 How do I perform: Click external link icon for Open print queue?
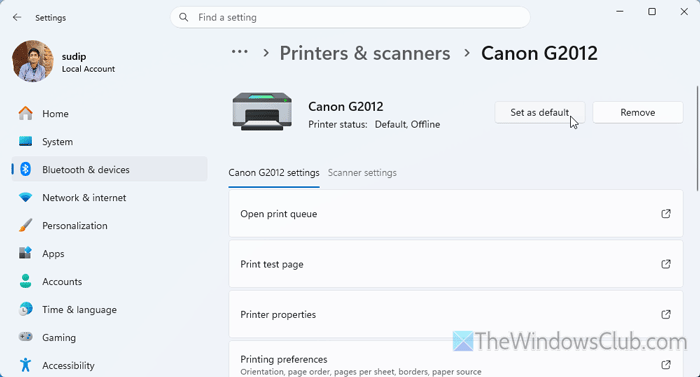click(666, 214)
